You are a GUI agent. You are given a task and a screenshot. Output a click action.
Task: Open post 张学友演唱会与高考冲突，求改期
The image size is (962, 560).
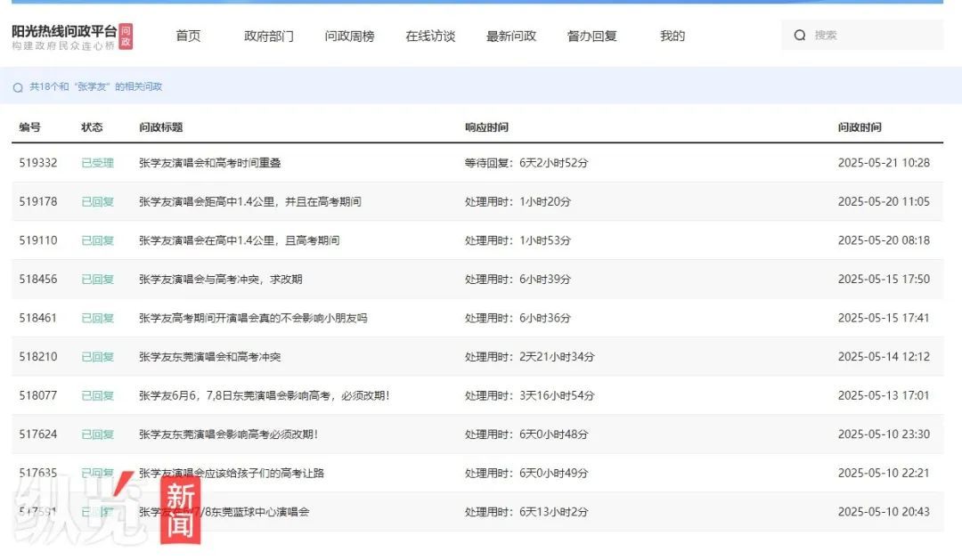click(221, 280)
